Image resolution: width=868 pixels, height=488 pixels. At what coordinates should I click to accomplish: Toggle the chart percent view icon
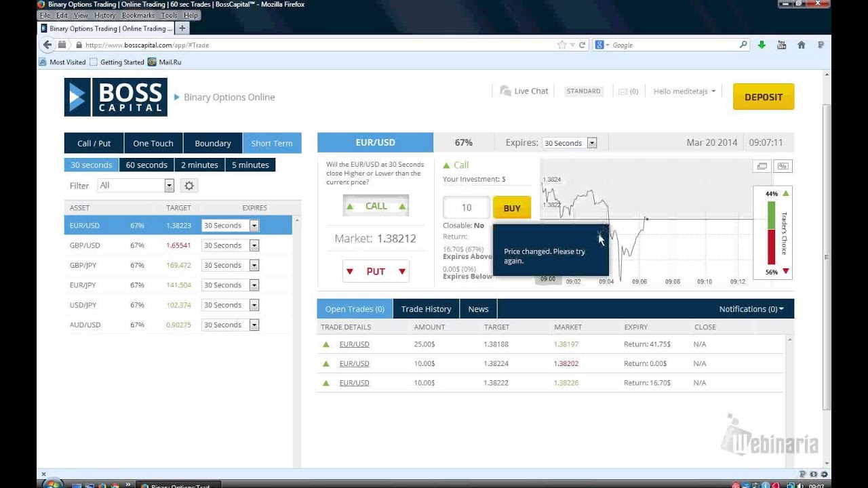pyautogui.click(x=783, y=166)
